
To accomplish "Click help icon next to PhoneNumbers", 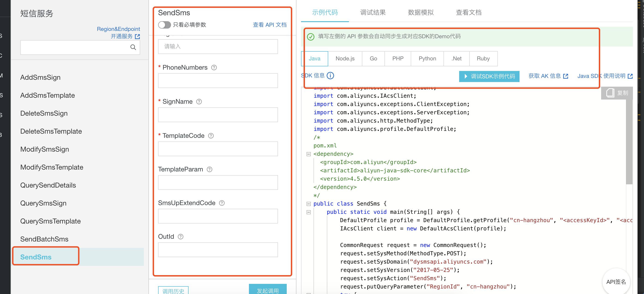I will (214, 68).
